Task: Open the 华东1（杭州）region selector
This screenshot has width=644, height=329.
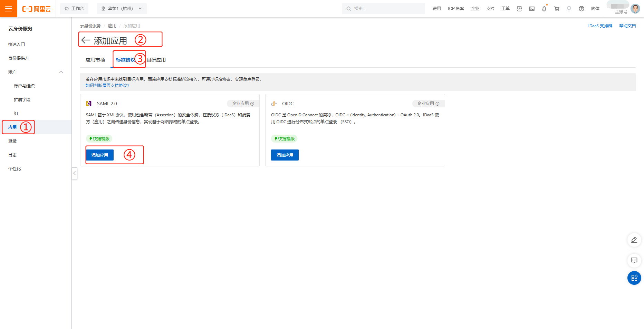Action: point(122,8)
